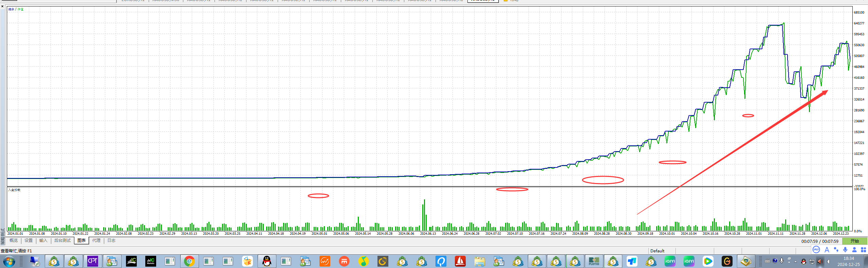
Task: Switch to the Chrome browser on taskbar
Action: pyautogui.click(x=189, y=261)
